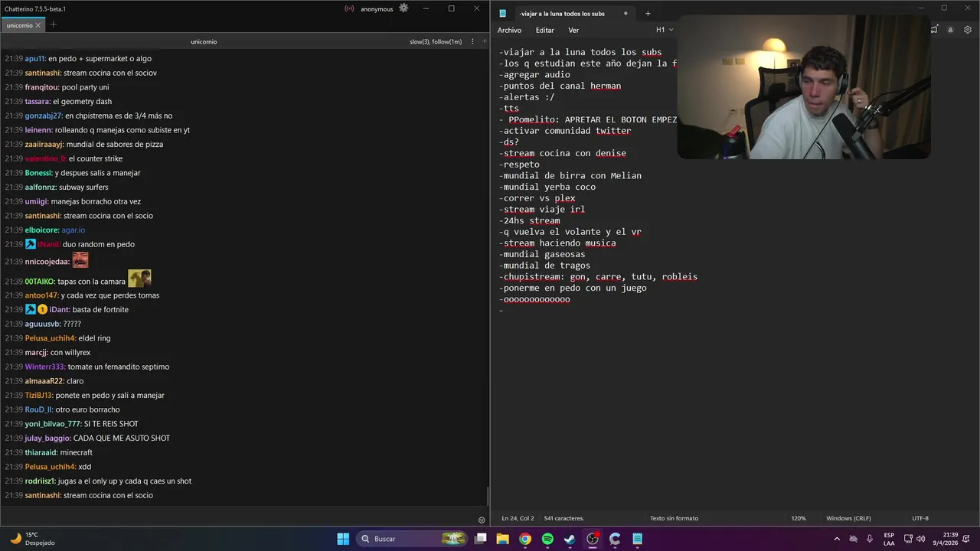Viewport: 980px width, 551px height.
Task: Click the 541 caracteres status entry
Action: coord(564,518)
